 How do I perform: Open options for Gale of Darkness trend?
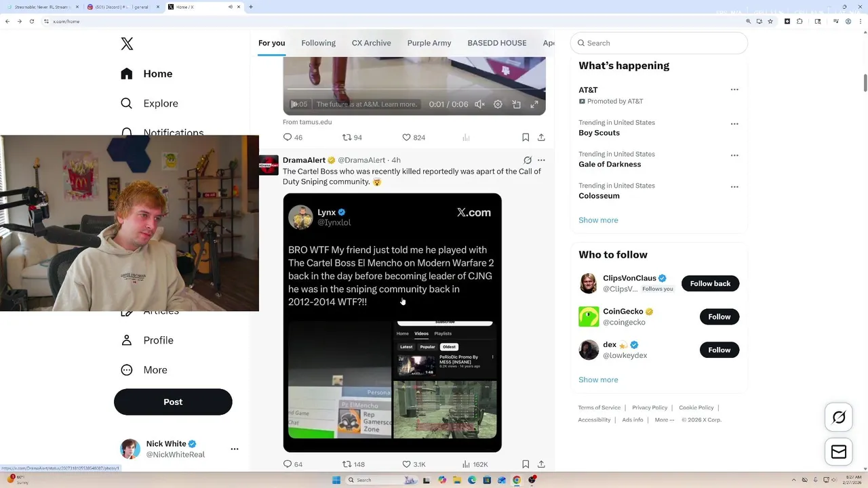tap(734, 155)
